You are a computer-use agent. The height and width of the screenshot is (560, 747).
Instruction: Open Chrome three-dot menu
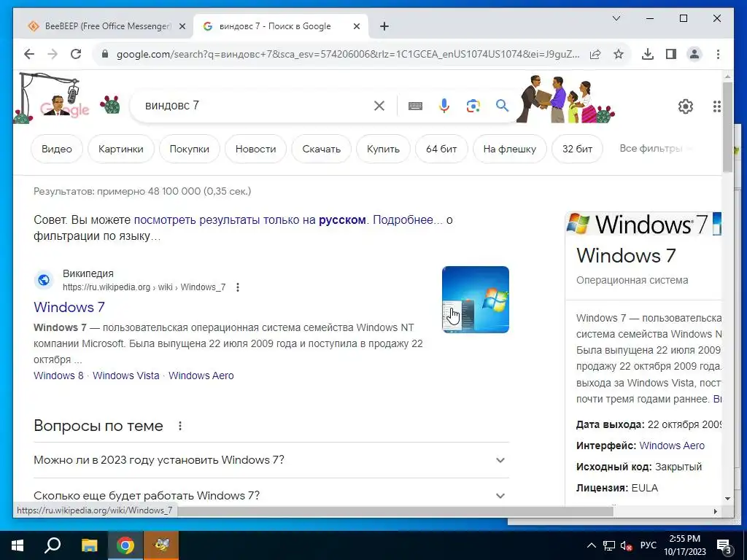click(718, 54)
